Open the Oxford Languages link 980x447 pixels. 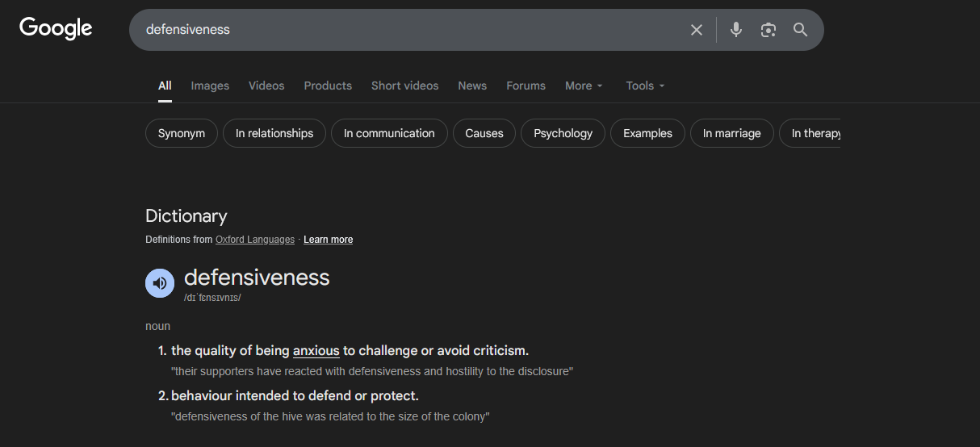(x=255, y=240)
